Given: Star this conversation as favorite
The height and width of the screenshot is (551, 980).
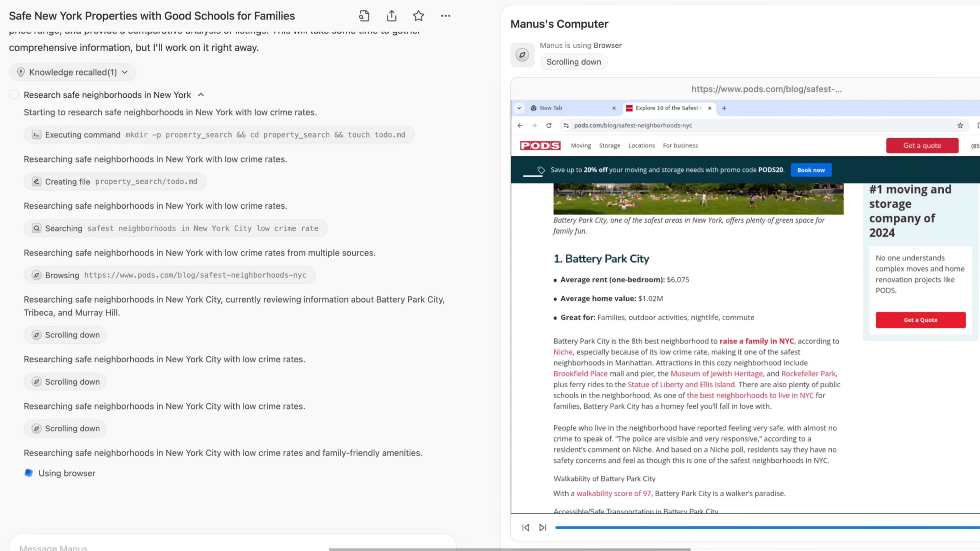Looking at the screenshot, I should pyautogui.click(x=418, y=16).
